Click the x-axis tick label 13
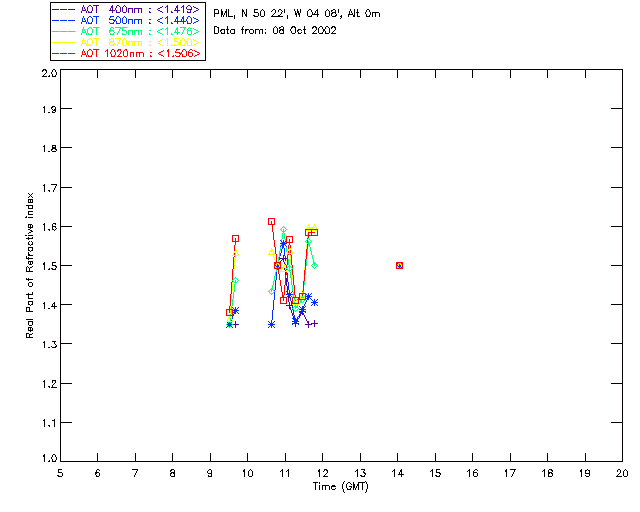Screen dimensions: 640x512 click(360, 473)
